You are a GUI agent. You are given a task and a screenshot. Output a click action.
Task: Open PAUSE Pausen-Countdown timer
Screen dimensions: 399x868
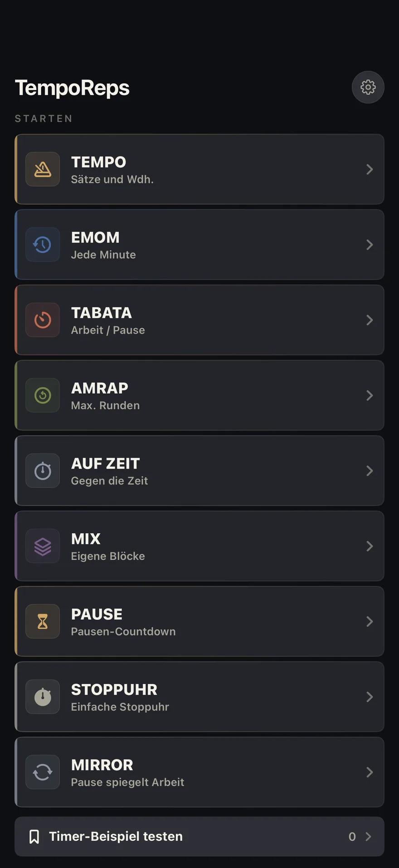coord(199,621)
